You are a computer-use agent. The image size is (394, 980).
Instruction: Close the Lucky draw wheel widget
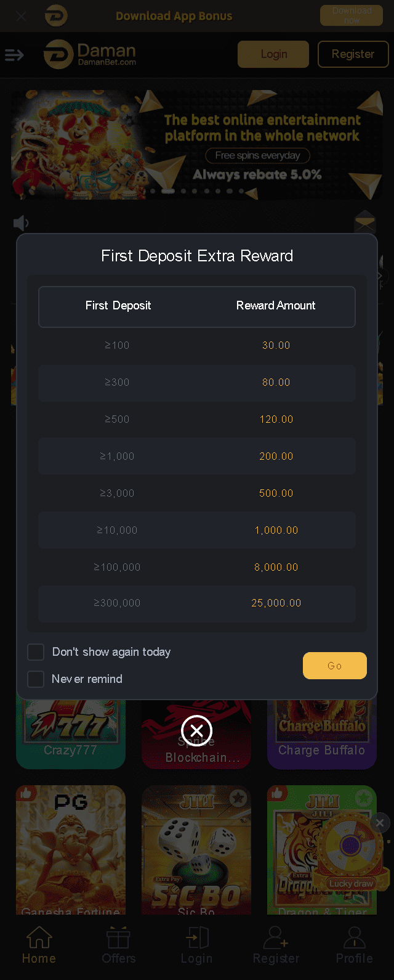pyautogui.click(x=380, y=822)
